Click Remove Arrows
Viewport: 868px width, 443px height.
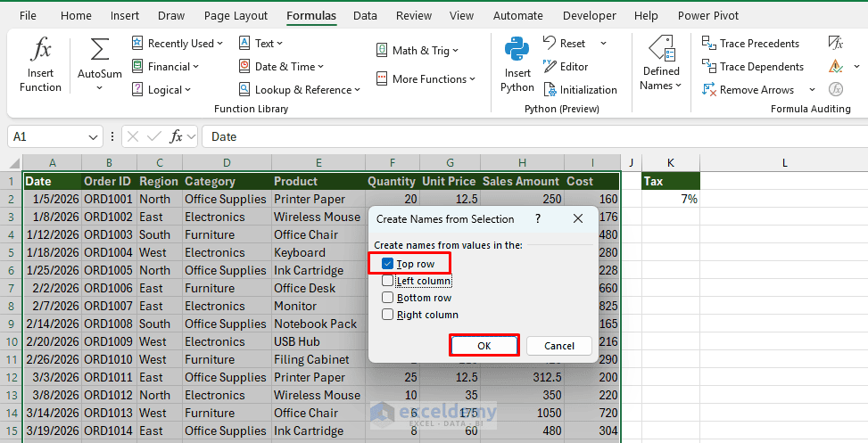748,90
